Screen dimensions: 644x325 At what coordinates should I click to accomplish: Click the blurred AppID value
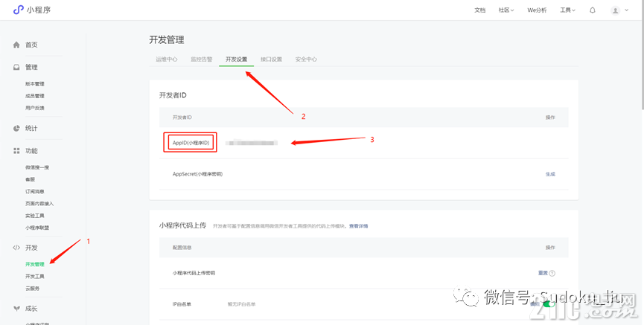(x=252, y=143)
